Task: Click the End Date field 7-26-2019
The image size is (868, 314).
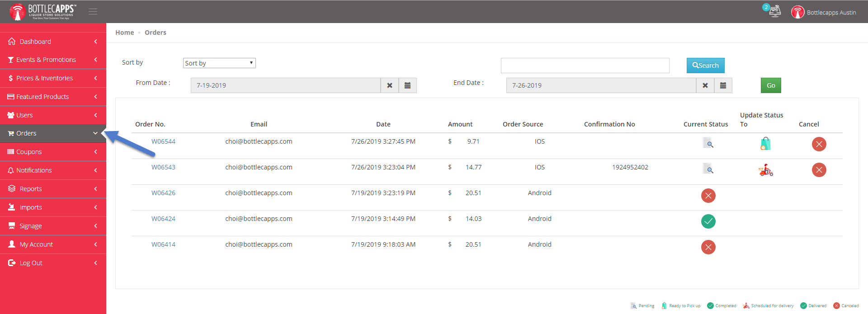Action: coord(601,85)
